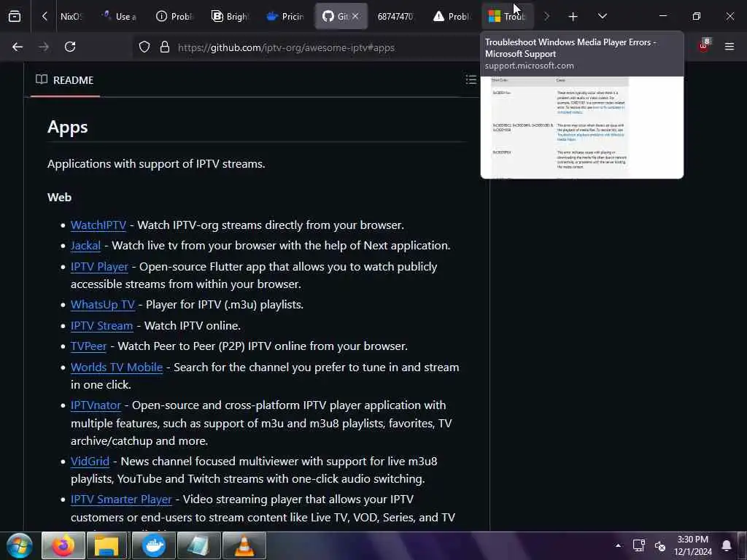
Task: Open the Windows Start button
Action: (x=20, y=545)
